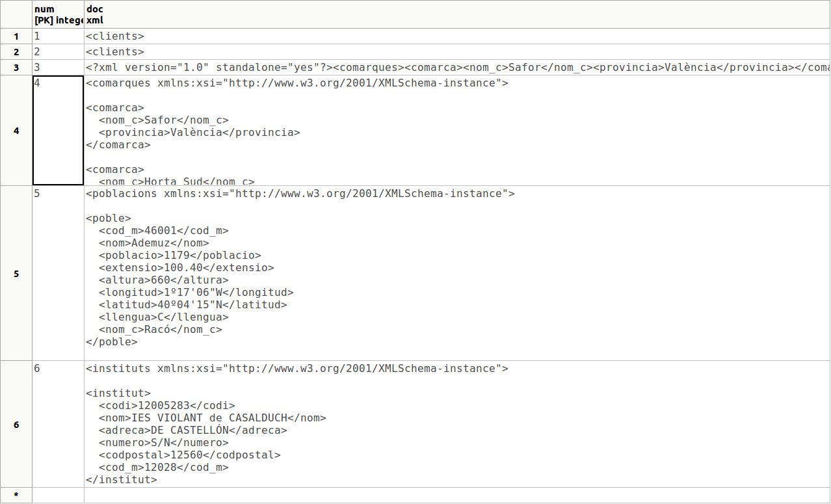Image resolution: width=831 pixels, height=504 pixels.
Task: Click the doc cell starting with "<poblacions"
Action: click(456, 273)
